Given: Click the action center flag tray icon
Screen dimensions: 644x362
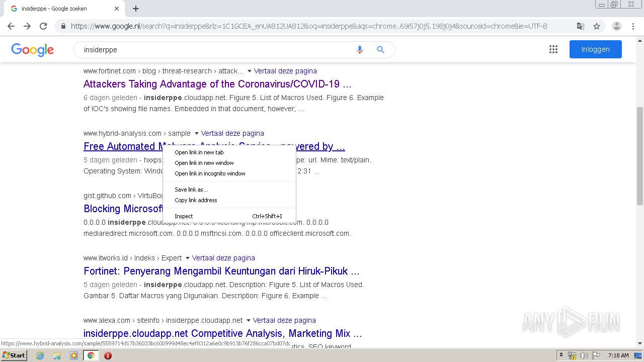Looking at the screenshot, I should [596, 355].
